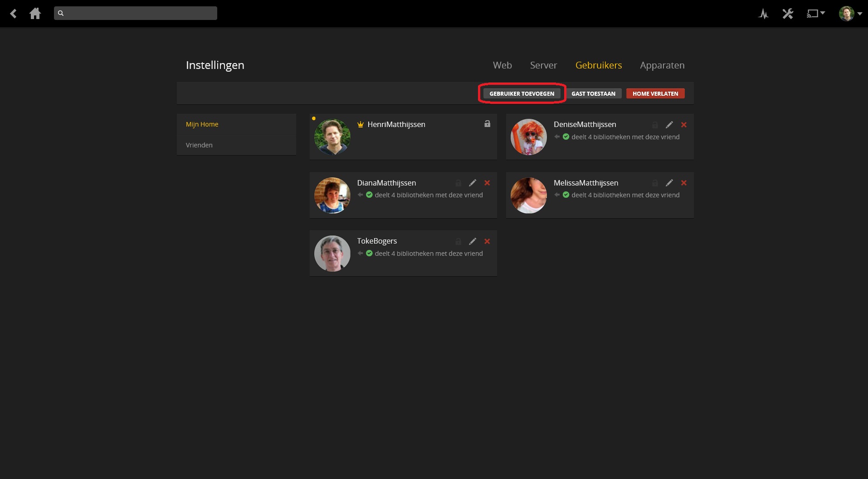This screenshot has height=479, width=868.
Task: Edit TokeBogers with pencil icon
Action: point(473,241)
